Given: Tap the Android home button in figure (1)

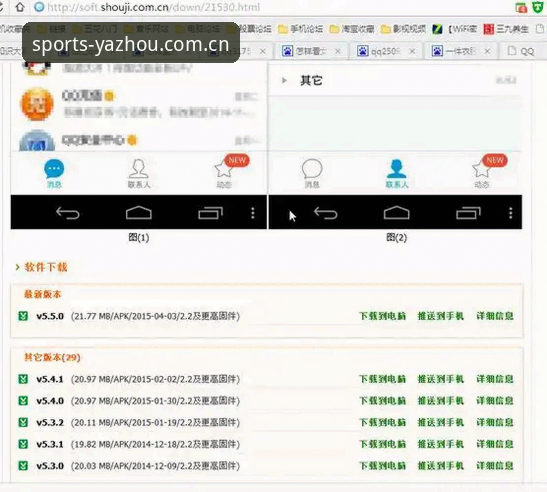Looking at the screenshot, I should (x=139, y=213).
